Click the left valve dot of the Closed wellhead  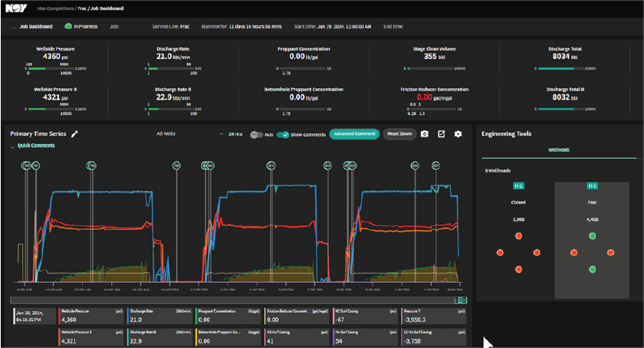500,253
